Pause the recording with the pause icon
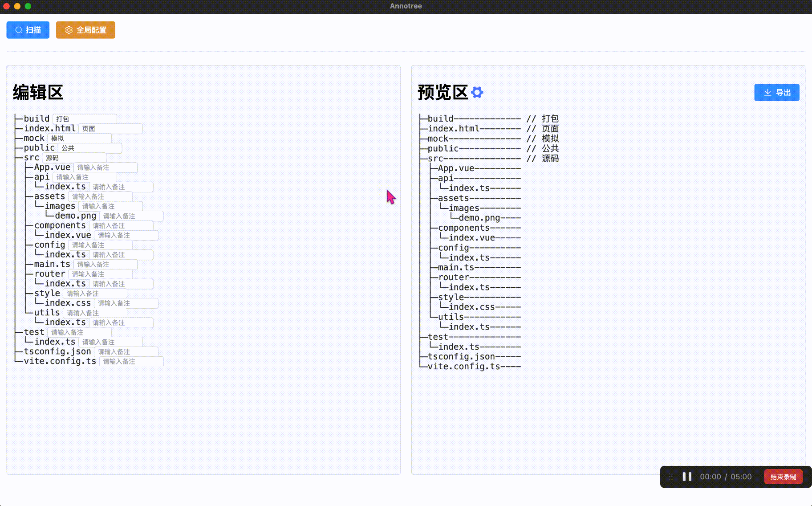 [x=686, y=477]
